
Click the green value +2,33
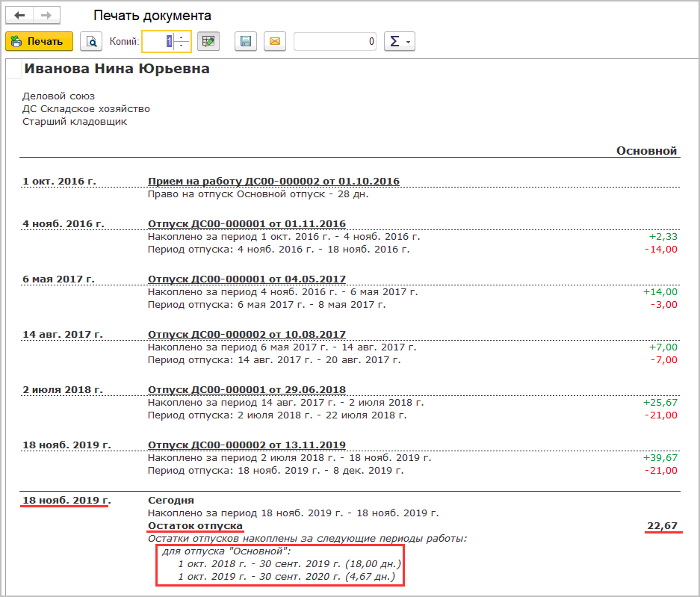pyautogui.click(x=663, y=237)
